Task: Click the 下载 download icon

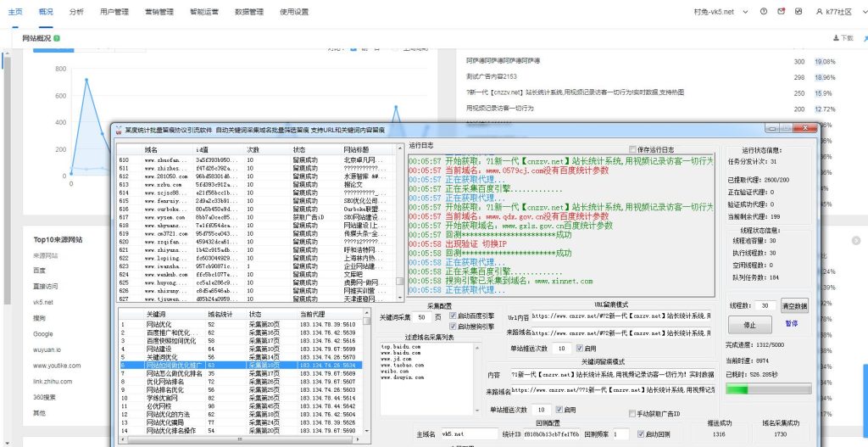Action: click(x=837, y=38)
